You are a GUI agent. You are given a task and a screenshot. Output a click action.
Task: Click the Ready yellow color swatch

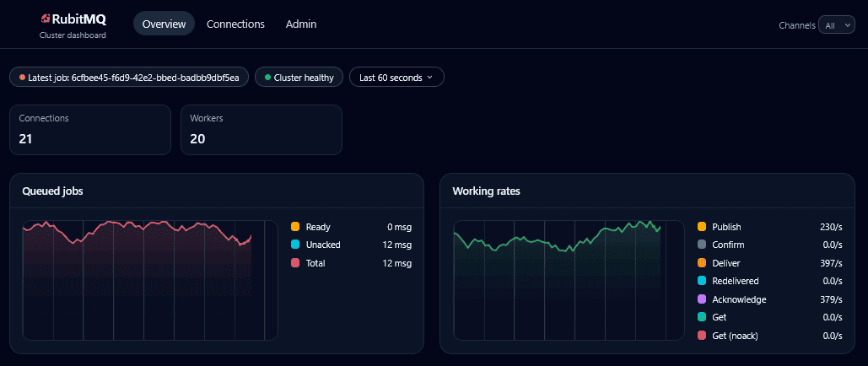[x=295, y=227]
